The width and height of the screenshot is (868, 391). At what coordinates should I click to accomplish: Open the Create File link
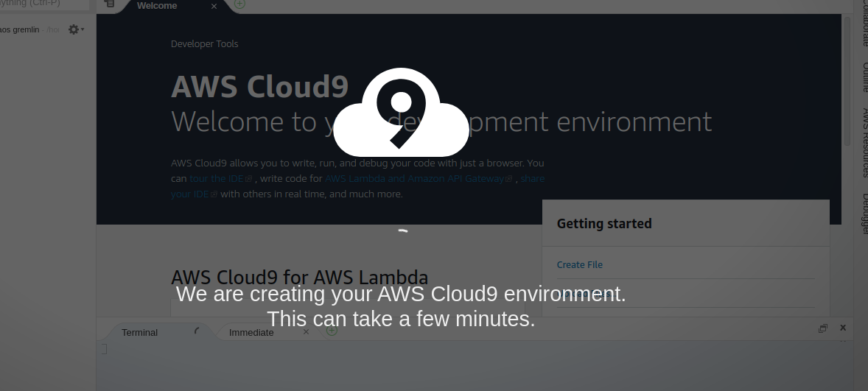[x=580, y=264]
